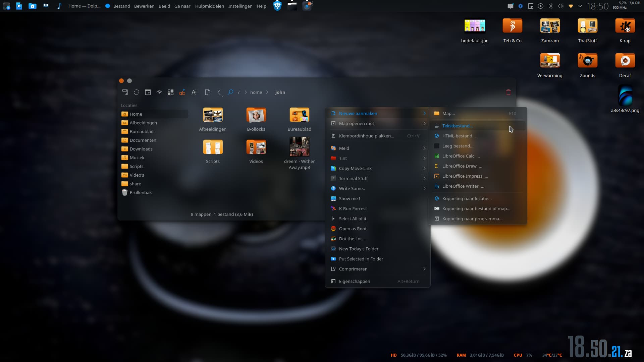Click the orange 'ab' rename icon
The image size is (644, 362).
[x=182, y=92]
